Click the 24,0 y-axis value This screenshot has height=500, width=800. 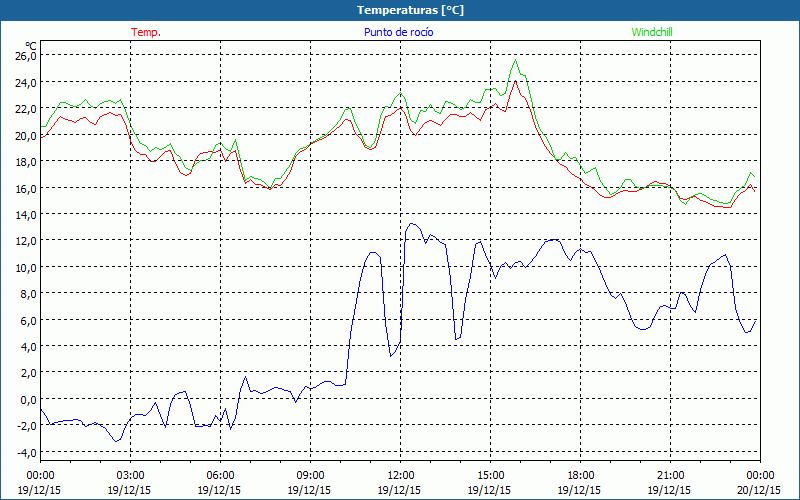click(26, 82)
